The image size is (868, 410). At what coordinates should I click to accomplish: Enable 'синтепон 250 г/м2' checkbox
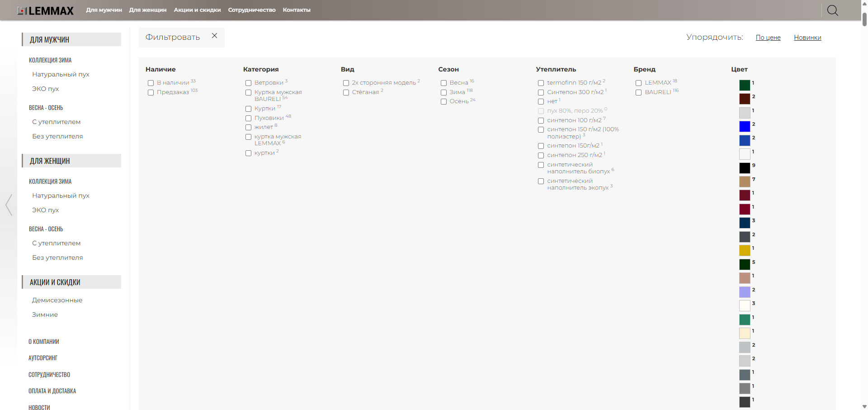(541, 155)
